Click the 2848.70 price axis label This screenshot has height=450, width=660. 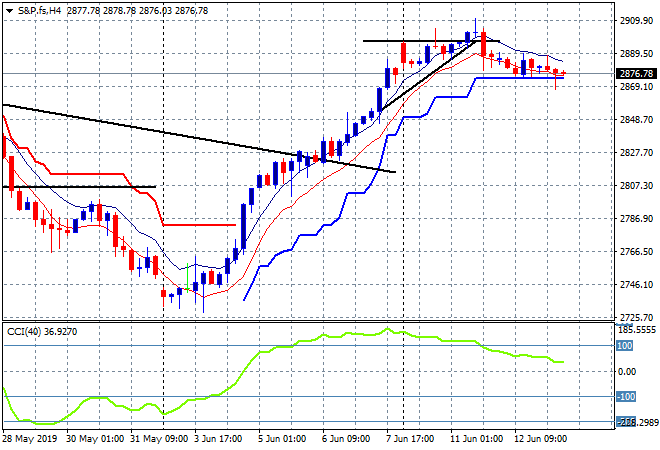point(636,120)
